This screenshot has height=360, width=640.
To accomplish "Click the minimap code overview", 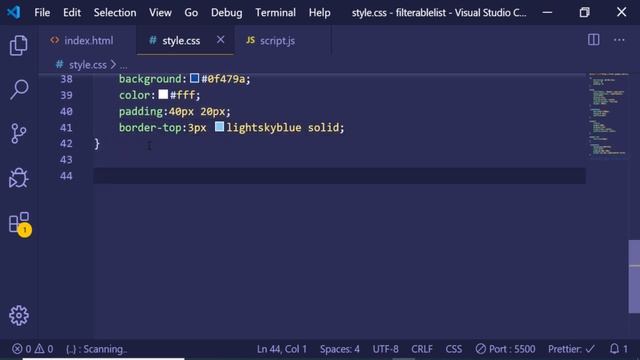I will 607,114.
